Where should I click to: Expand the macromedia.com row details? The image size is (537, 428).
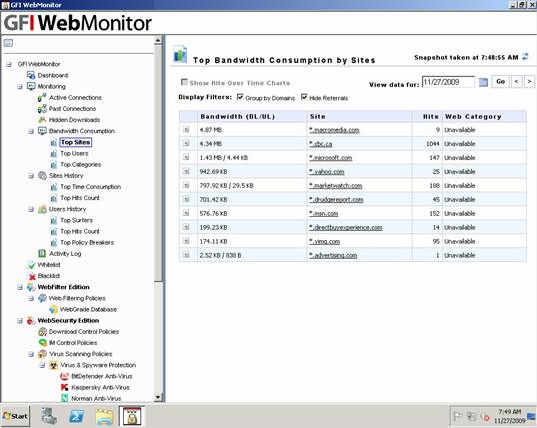coord(186,129)
